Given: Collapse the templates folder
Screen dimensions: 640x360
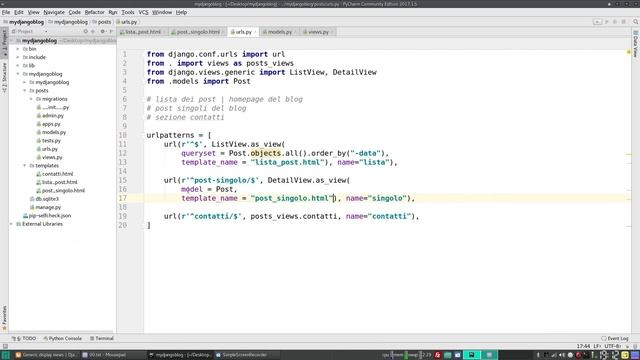Looking at the screenshot, I should click(x=24, y=166).
